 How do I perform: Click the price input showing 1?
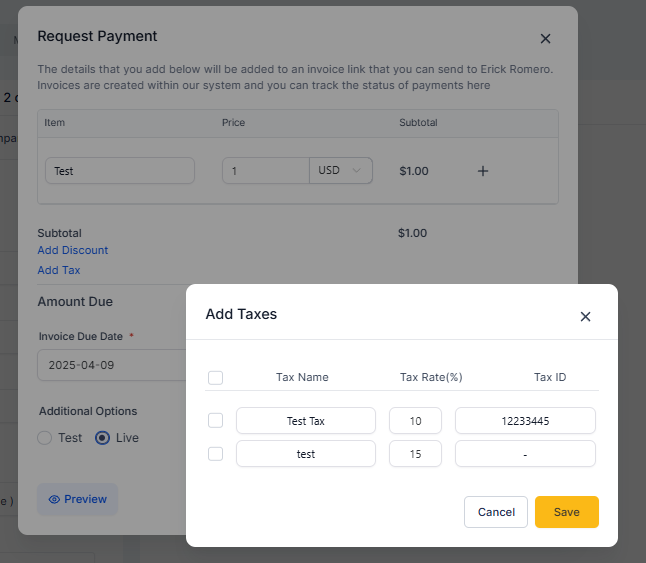pos(266,171)
